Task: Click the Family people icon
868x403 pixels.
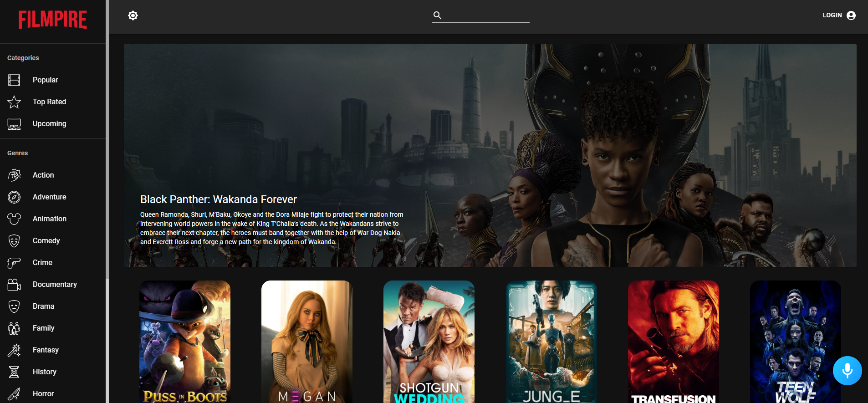Action: 14,328
